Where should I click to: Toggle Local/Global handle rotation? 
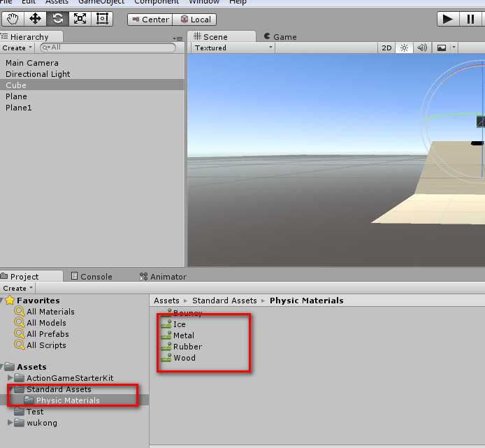194,20
